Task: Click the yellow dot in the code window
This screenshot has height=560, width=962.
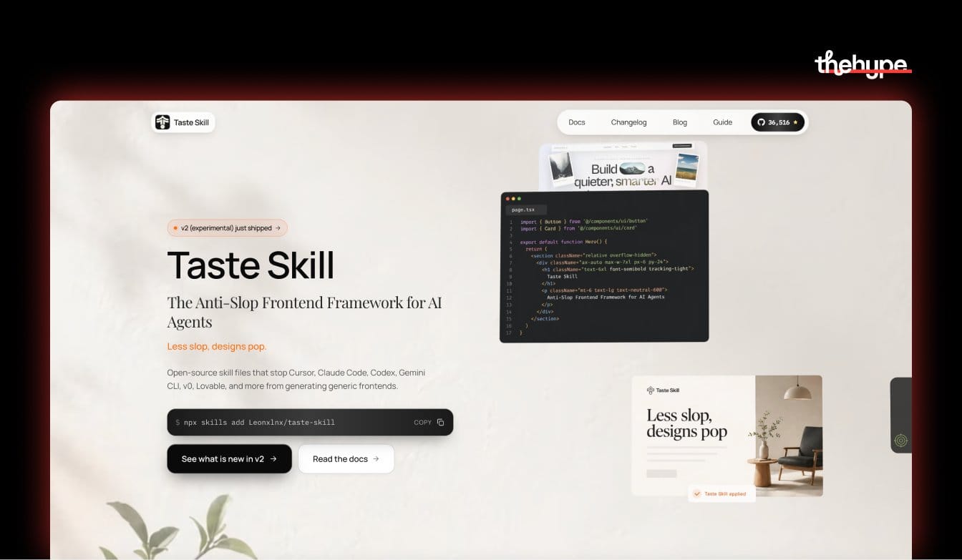Action: pyautogui.click(x=512, y=198)
